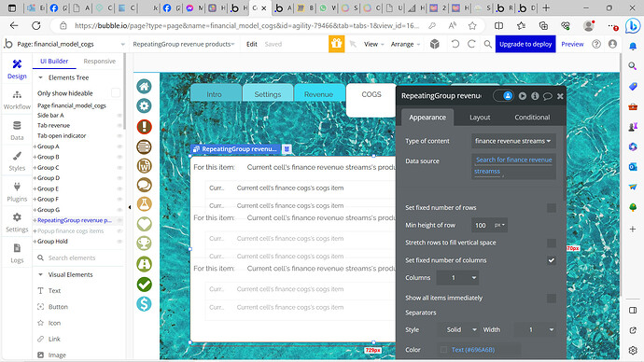Click the home icon on page sidebar
644x362 pixels.
click(x=144, y=87)
